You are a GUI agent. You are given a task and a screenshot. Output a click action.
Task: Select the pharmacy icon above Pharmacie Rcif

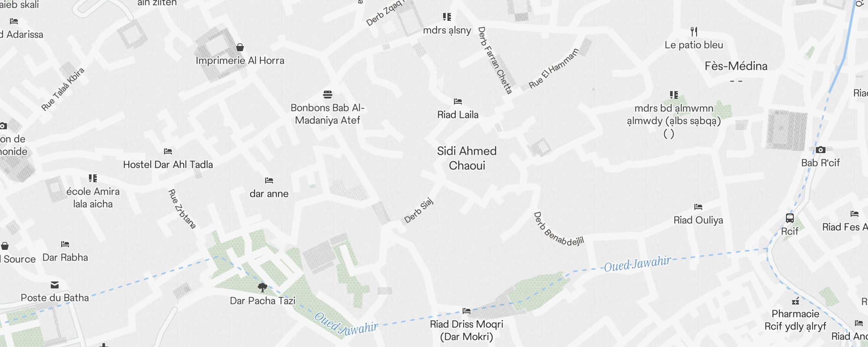[796, 301]
